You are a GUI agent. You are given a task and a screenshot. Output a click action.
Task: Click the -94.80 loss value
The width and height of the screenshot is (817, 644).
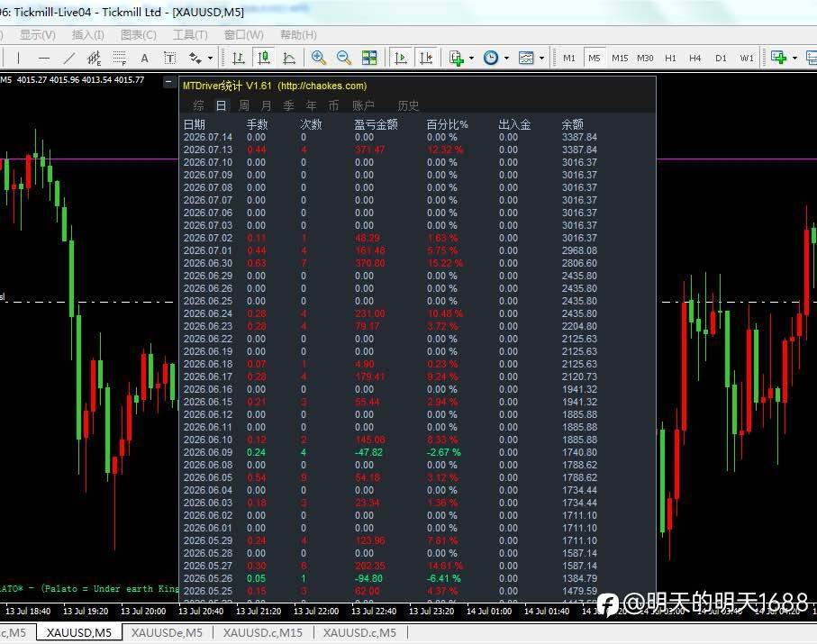[368, 579]
